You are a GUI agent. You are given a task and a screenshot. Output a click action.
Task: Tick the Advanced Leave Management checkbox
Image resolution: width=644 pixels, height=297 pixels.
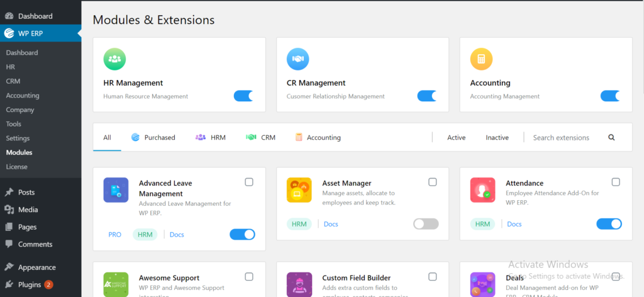(x=249, y=182)
